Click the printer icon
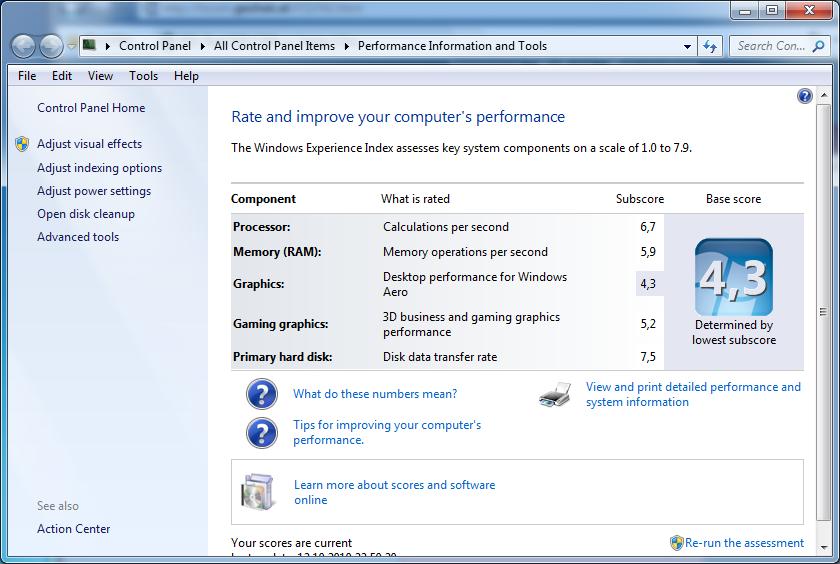Viewport: 840px width, 564px height. point(555,395)
